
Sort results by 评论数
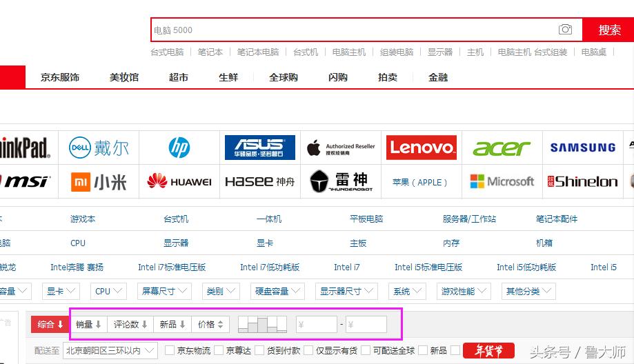pyautogui.click(x=130, y=324)
